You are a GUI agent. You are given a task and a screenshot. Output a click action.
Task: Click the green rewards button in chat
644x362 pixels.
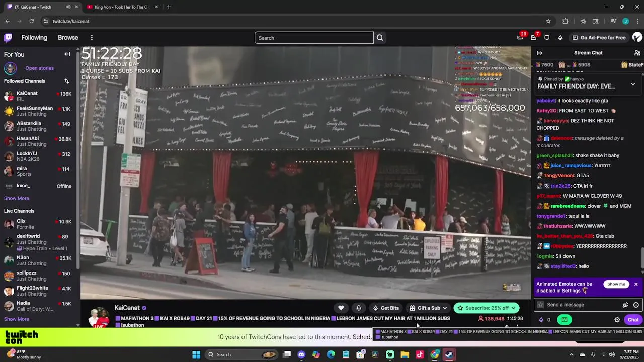point(565,320)
